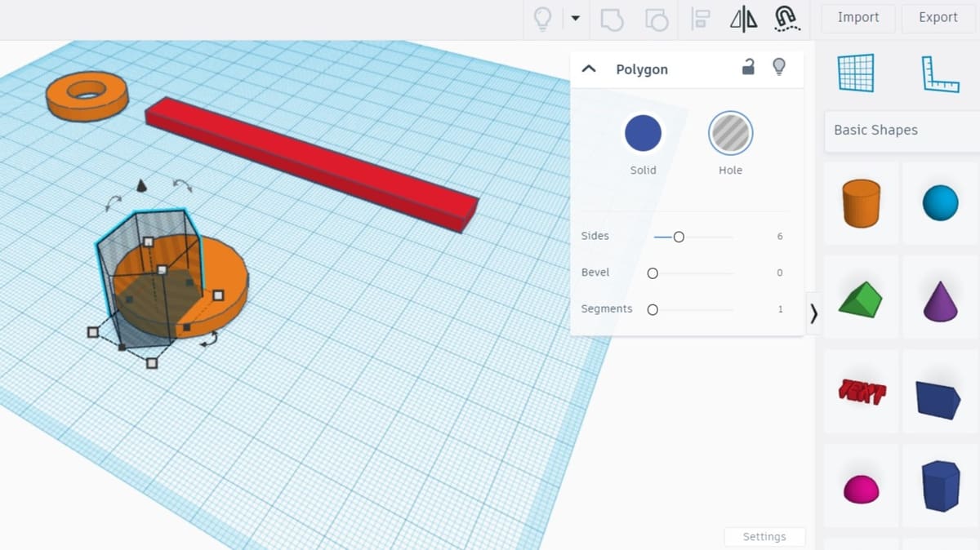Adjust the Segments slider handle
This screenshot has width=980, height=550.
coord(653,310)
